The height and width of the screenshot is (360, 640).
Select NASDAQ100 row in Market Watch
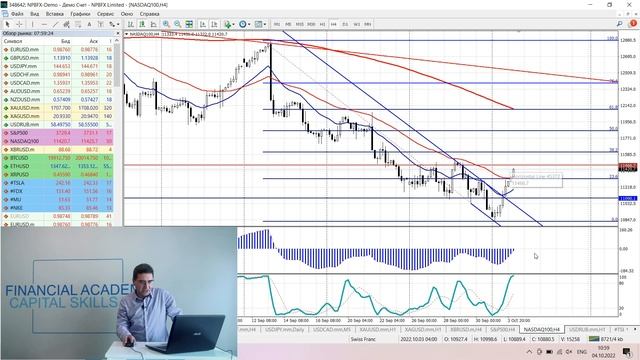pyautogui.click(x=57, y=141)
